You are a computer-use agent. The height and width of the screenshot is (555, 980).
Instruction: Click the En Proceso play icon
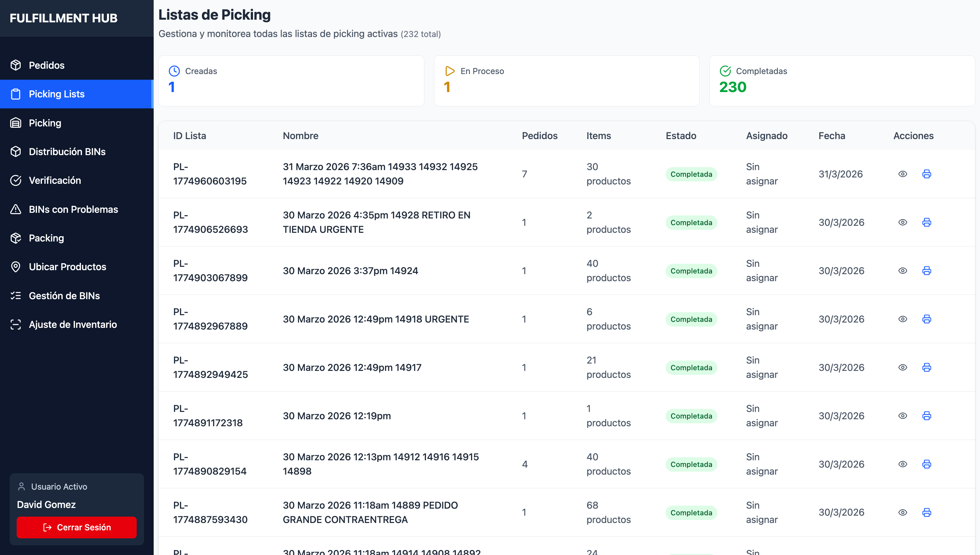tap(449, 71)
